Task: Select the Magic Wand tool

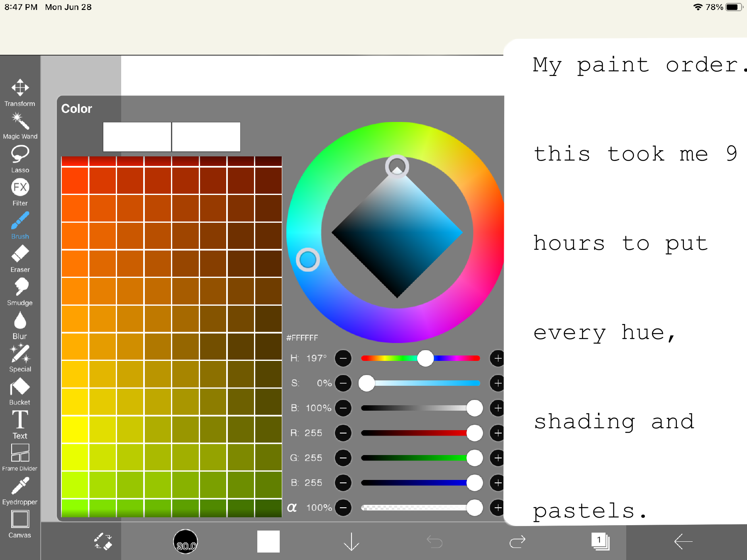Action: [20, 125]
